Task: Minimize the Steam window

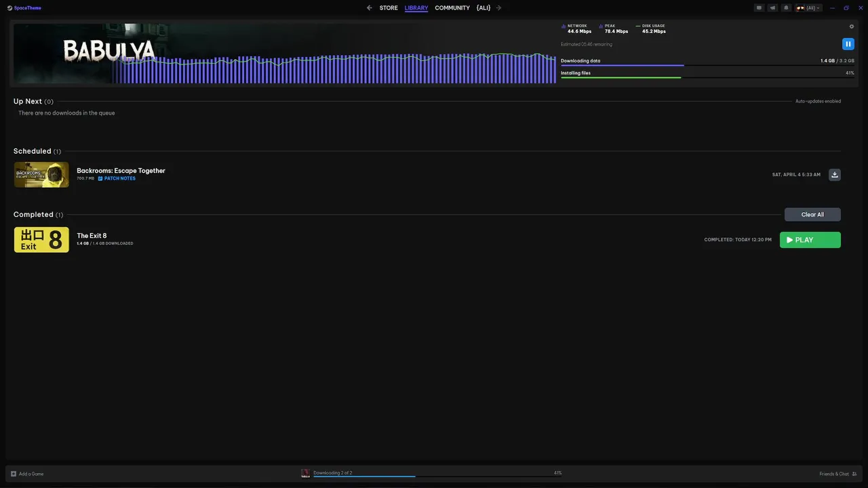Action: [832, 8]
